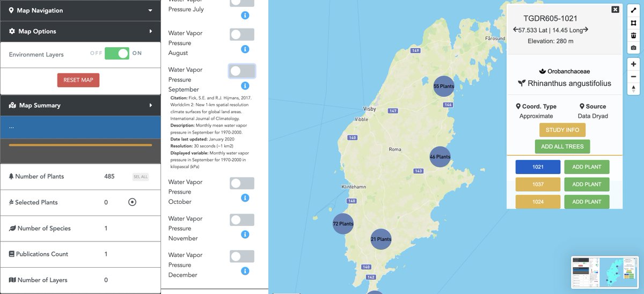Click info icon for Water Vapor Pressure December
Screen dimensions: 644x294
click(x=245, y=271)
